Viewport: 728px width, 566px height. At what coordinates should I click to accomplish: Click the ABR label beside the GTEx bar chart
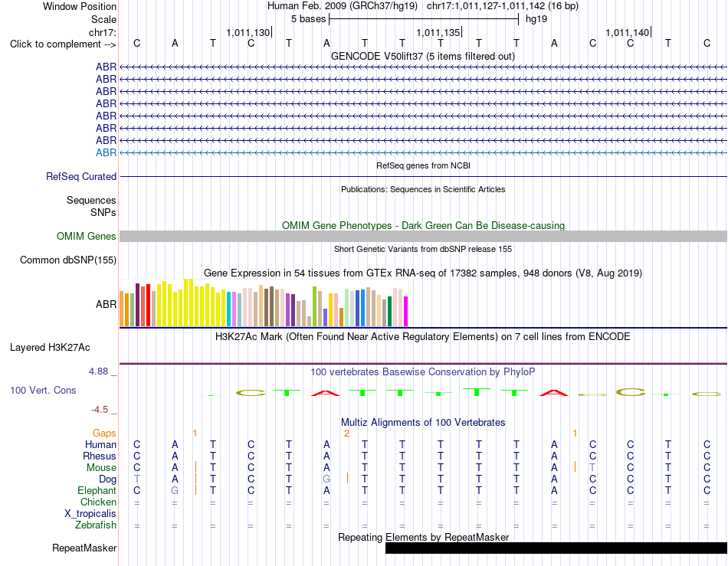[x=106, y=304]
